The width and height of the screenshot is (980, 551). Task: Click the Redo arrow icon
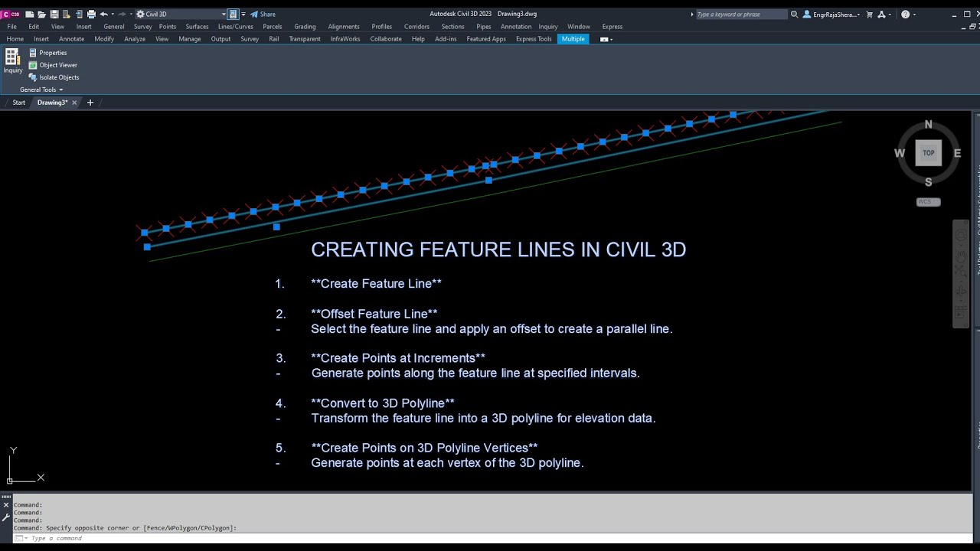click(122, 14)
